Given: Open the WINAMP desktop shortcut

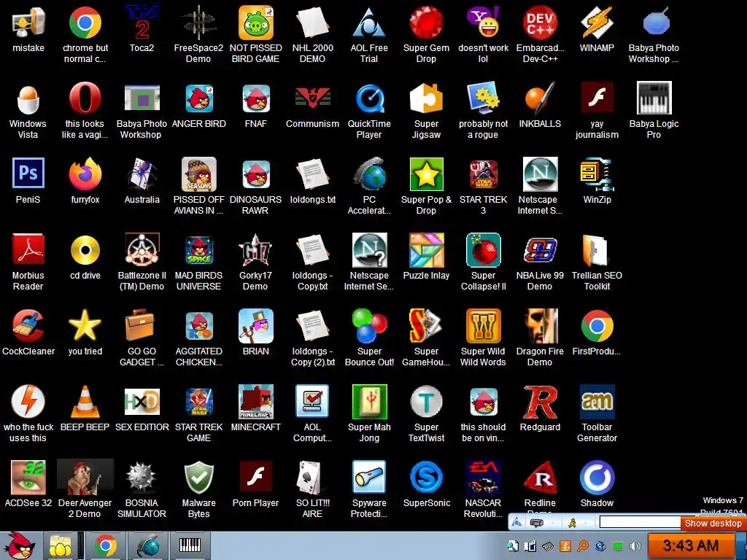Looking at the screenshot, I should (x=597, y=23).
